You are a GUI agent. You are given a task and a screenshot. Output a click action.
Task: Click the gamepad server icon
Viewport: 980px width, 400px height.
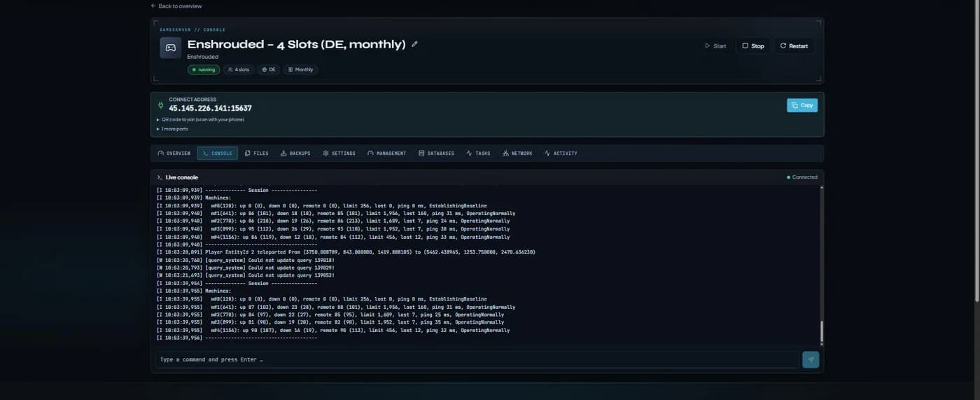[x=170, y=48]
